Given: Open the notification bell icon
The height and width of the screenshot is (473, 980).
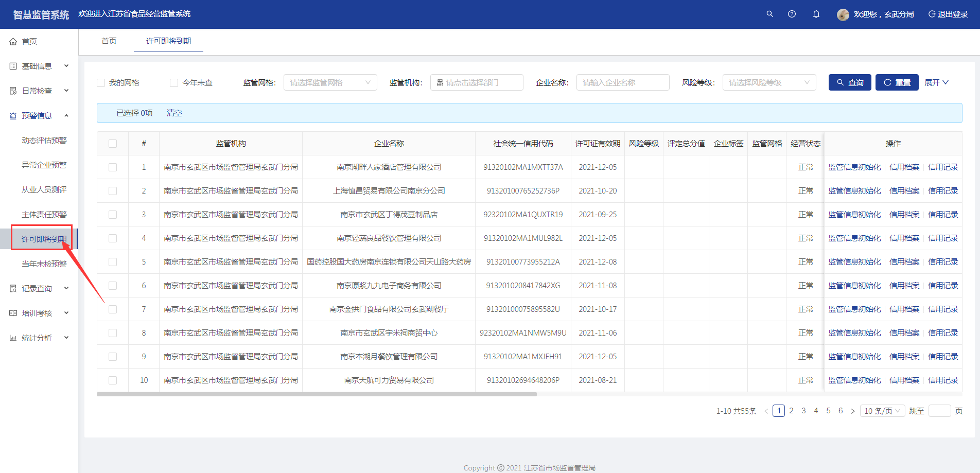Looking at the screenshot, I should pyautogui.click(x=816, y=14).
